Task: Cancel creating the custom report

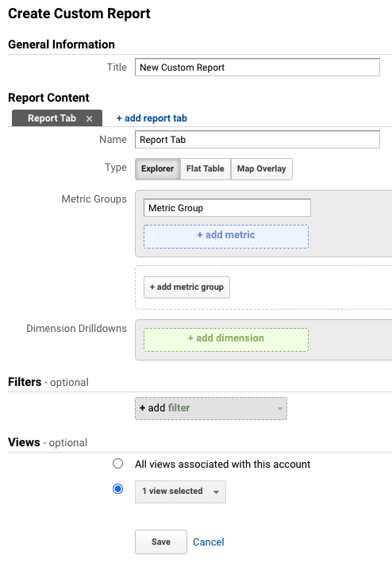Action: [209, 542]
